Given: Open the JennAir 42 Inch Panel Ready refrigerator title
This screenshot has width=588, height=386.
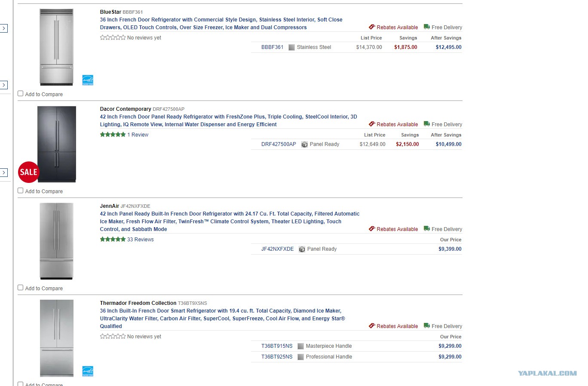Looking at the screenshot, I should (230, 222).
